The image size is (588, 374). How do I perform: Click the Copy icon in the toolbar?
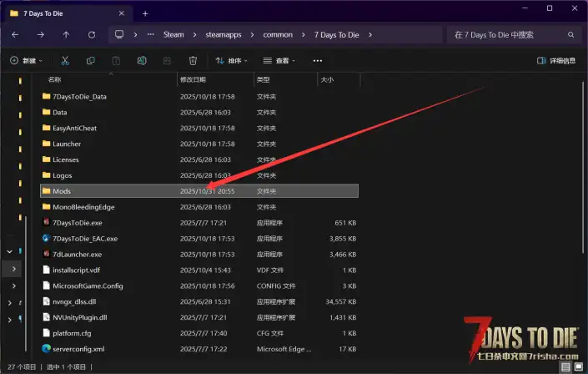91,60
